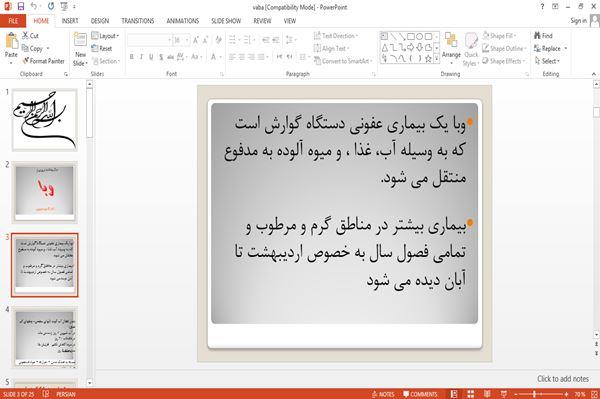The height and width of the screenshot is (399, 600).
Task: Click the Replace button
Action: 548,49
